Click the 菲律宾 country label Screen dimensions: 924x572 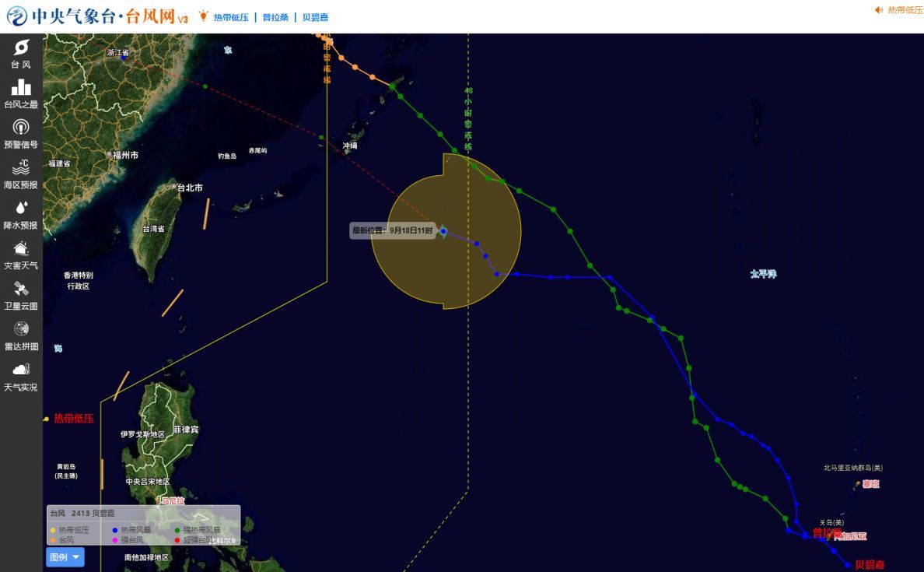tap(186, 430)
